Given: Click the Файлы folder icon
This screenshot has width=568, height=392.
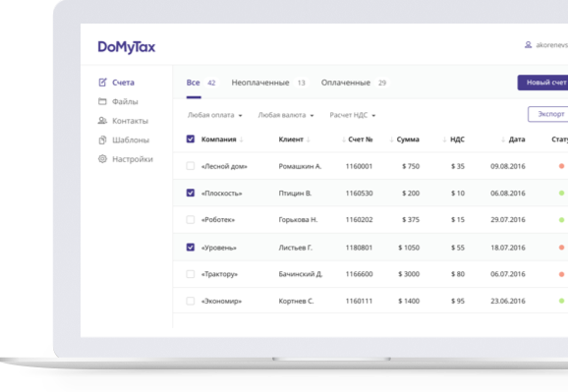Looking at the screenshot, I should [x=102, y=101].
